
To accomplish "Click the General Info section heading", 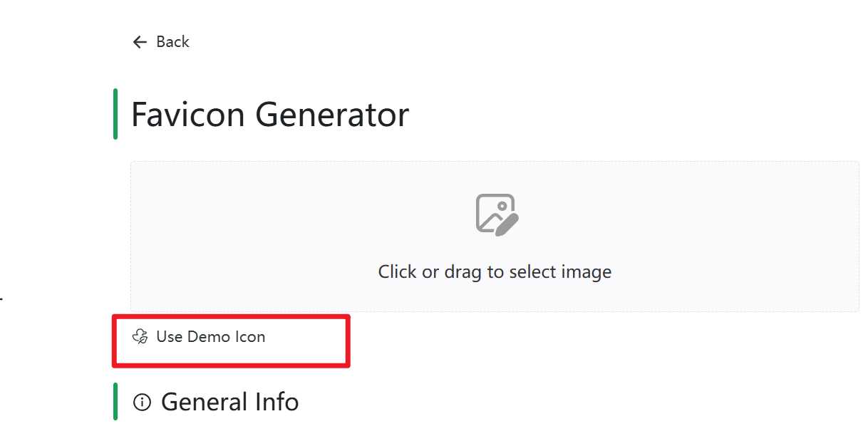I will coord(229,402).
